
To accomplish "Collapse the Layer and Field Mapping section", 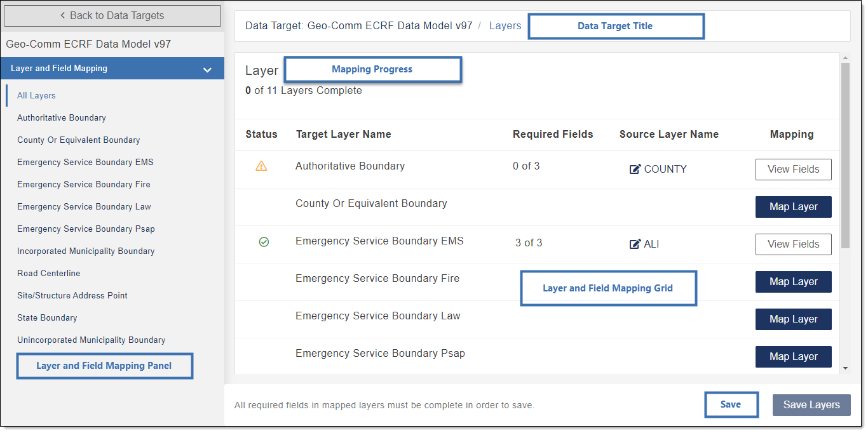I will (x=207, y=69).
